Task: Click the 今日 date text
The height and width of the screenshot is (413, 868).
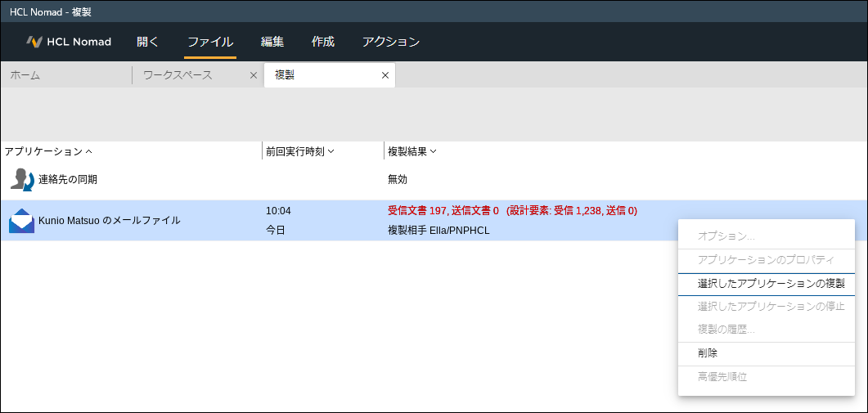Action: (x=276, y=231)
